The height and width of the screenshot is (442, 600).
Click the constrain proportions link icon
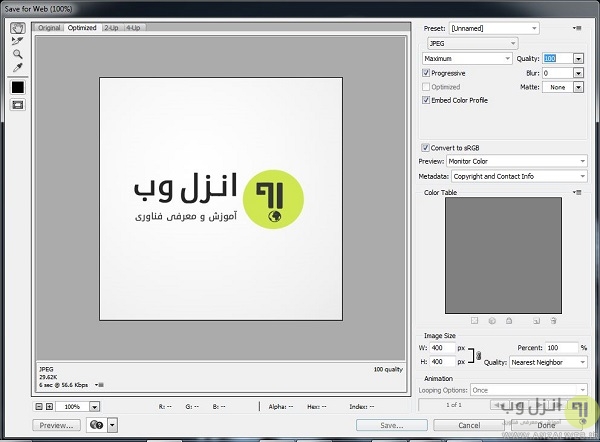pyautogui.click(x=477, y=356)
